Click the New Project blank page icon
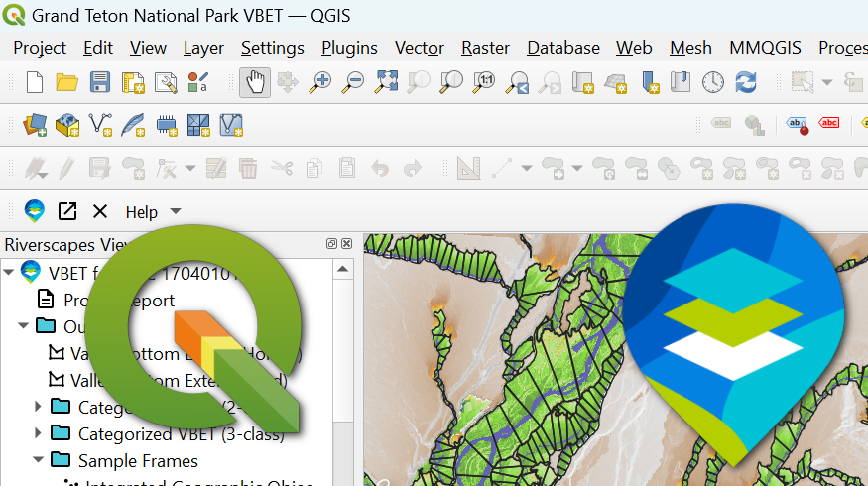 point(35,82)
